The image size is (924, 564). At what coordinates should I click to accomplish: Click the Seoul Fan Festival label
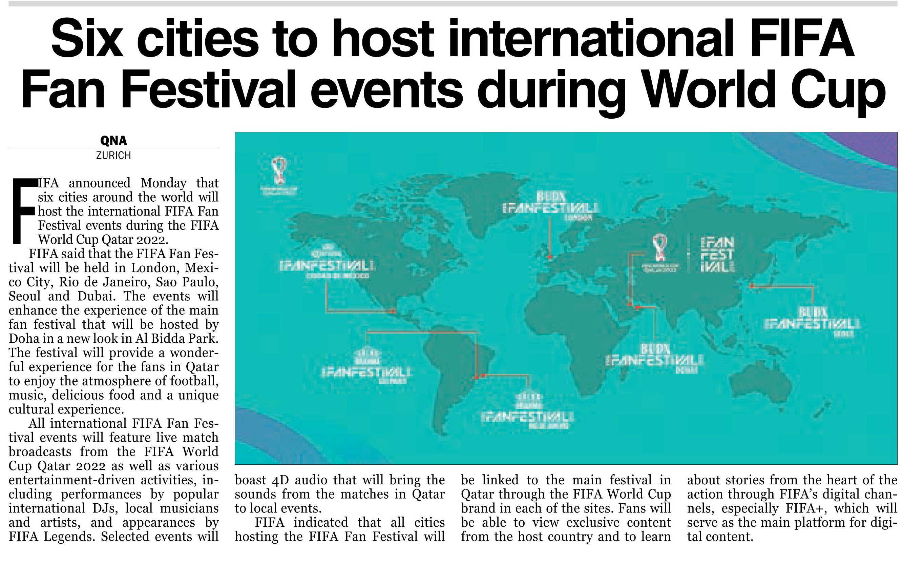tap(813, 322)
